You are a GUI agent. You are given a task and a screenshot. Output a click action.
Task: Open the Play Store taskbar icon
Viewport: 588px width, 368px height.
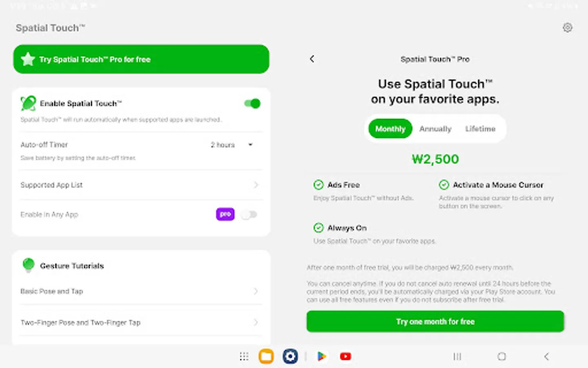322,357
